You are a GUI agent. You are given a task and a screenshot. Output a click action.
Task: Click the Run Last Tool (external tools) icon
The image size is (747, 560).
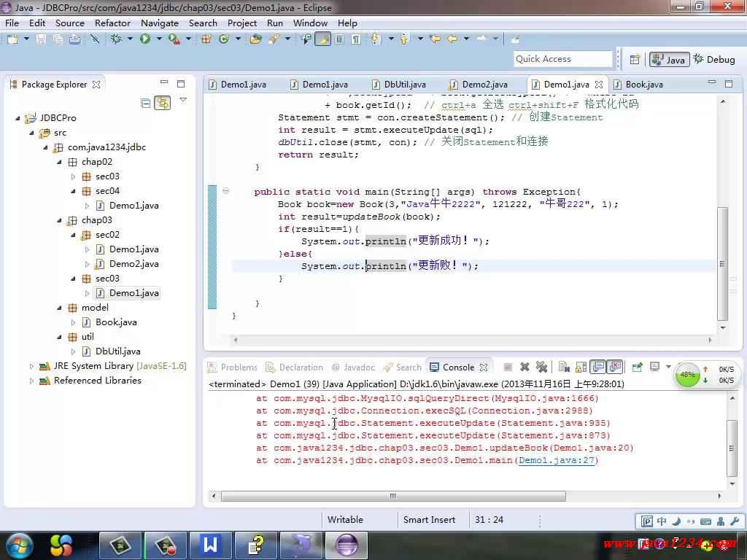click(x=174, y=39)
